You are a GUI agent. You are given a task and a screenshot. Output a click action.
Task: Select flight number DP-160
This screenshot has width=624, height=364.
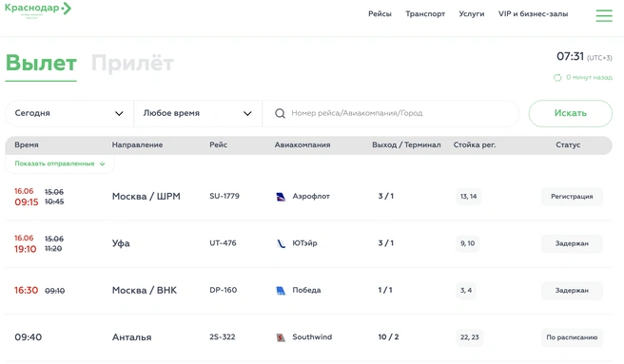pos(224,290)
